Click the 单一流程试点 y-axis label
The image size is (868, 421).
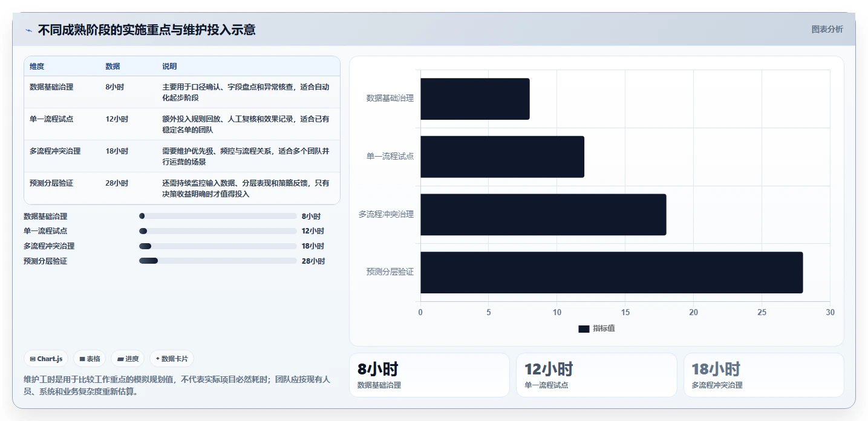tap(390, 156)
